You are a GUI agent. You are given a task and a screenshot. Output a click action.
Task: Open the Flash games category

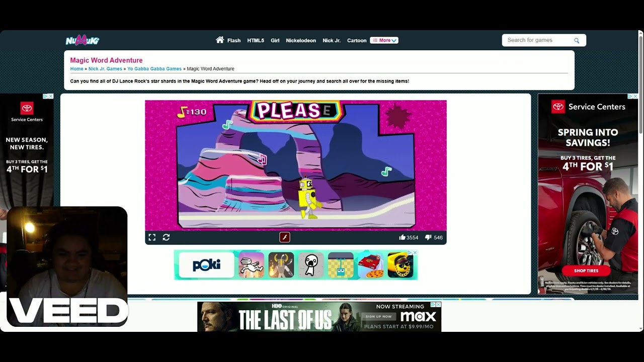point(234,40)
